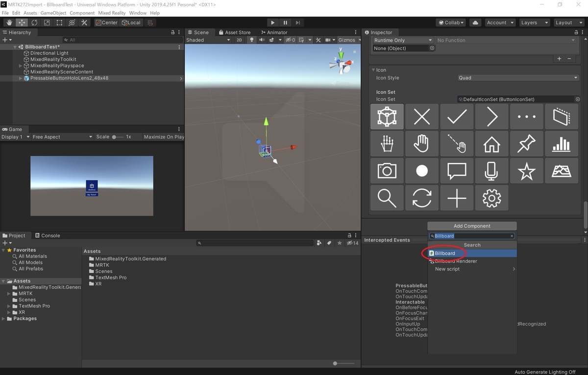Expand MixedRealityPlayspace in Hierarchy

21,66
